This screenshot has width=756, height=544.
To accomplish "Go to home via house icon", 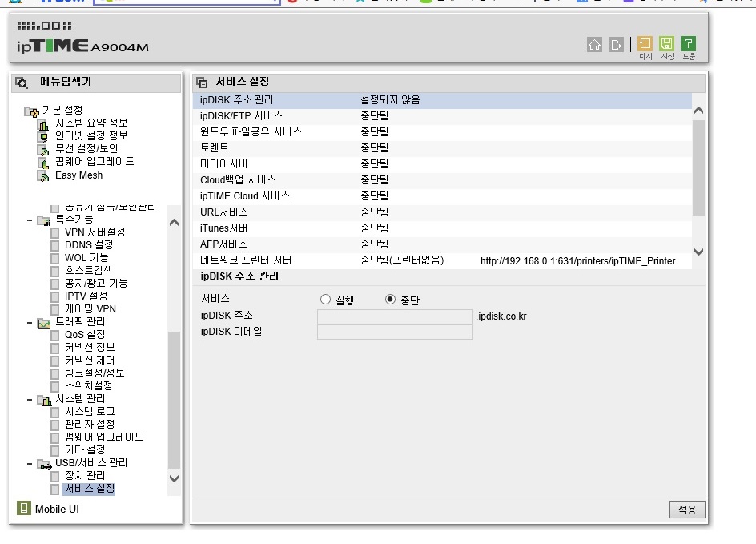I will [x=594, y=45].
